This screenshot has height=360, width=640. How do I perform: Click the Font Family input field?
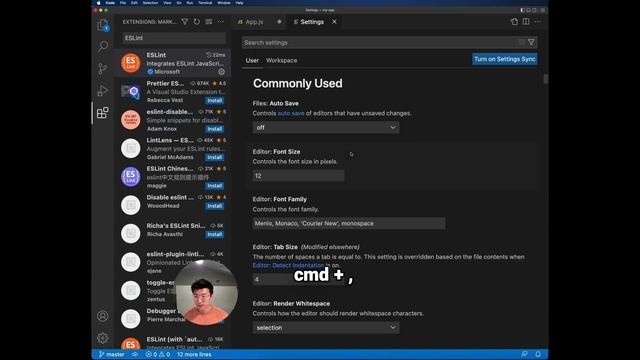tap(349, 223)
